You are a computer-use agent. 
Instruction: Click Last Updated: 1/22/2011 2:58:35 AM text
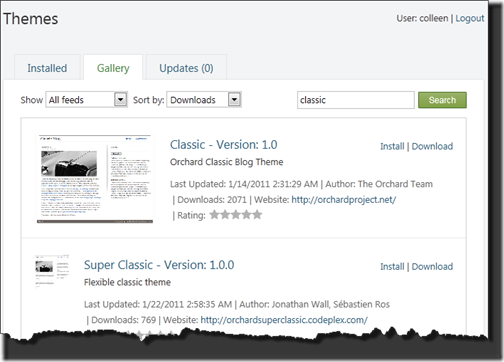pyautogui.click(x=158, y=304)
